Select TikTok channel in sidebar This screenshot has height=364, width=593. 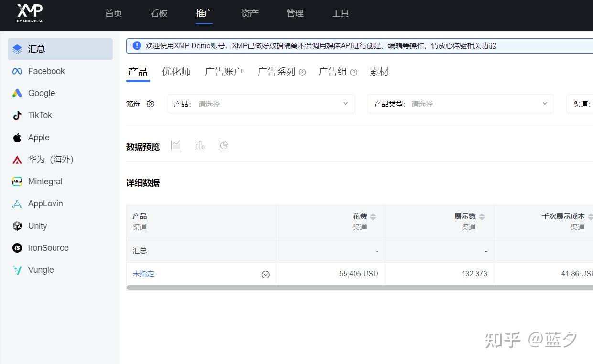[60, 115]
